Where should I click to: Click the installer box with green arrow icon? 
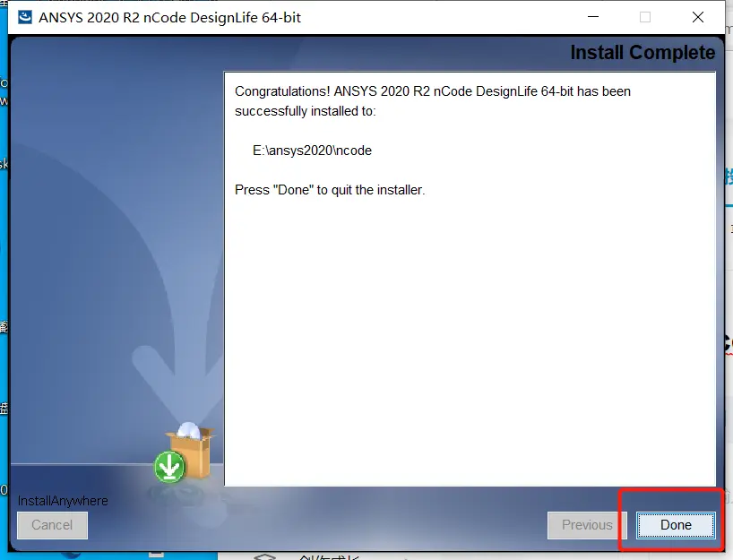coord(184,452)
